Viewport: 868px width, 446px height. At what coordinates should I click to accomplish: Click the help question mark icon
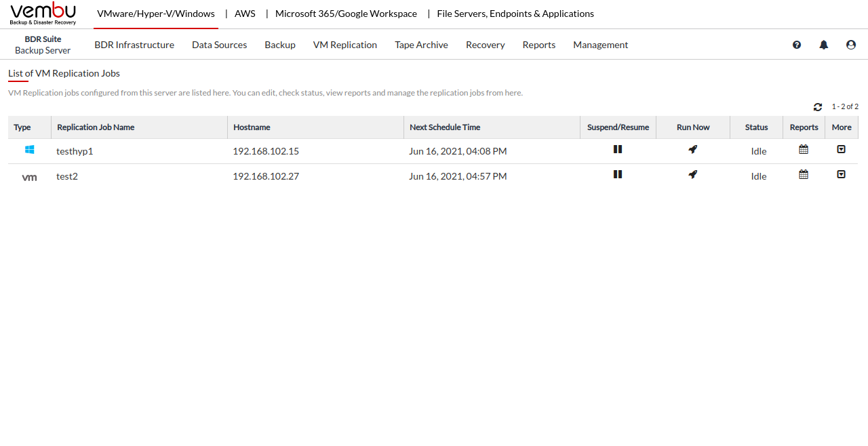point(797,45)
